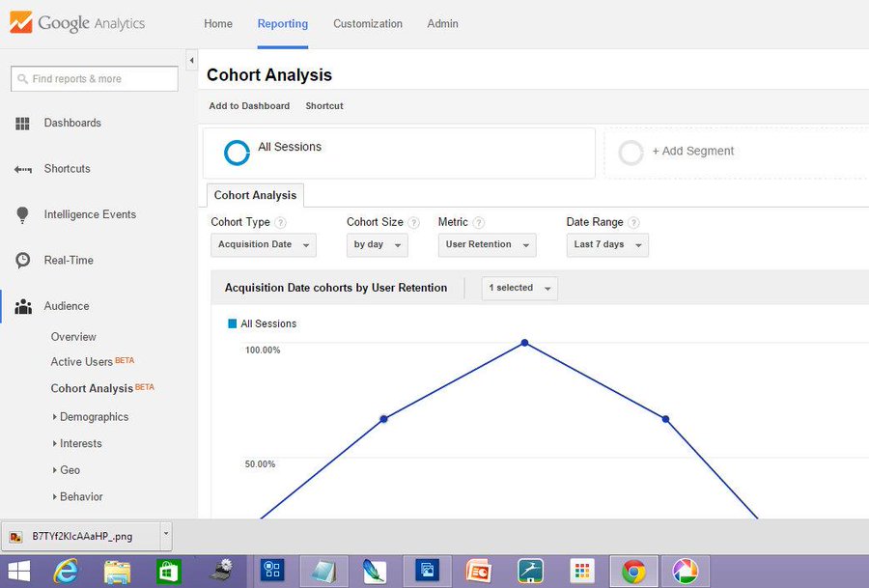Open Google Chrome from the taskbar
Viewport: 869px width, 588px height.
click(633, 572)
